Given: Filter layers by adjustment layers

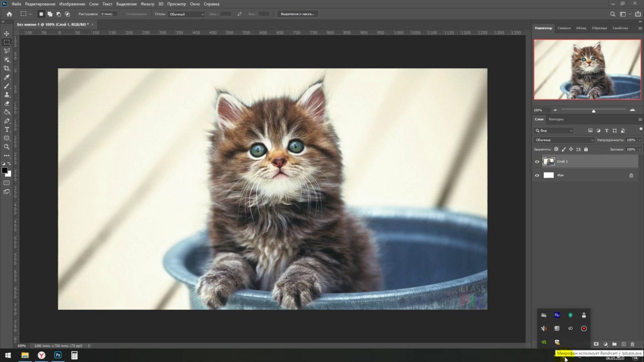Looking at the screenshot, I should pos(598,131).
